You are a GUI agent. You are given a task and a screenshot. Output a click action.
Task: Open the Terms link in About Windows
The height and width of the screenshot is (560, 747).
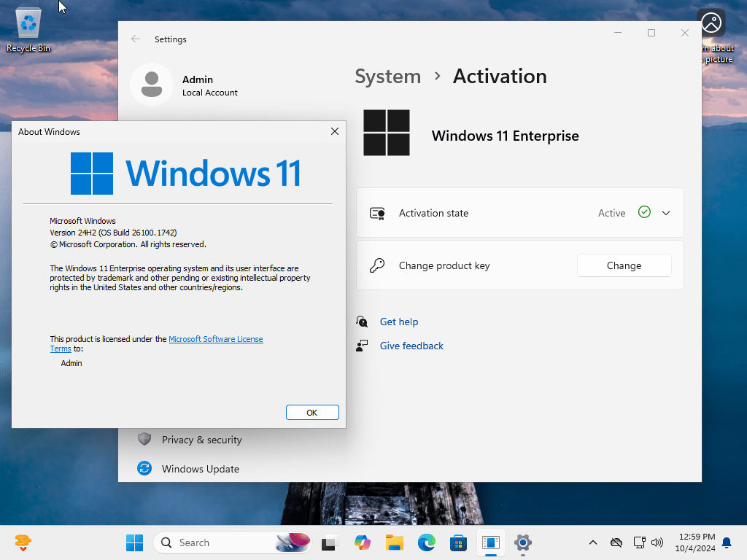61,349
